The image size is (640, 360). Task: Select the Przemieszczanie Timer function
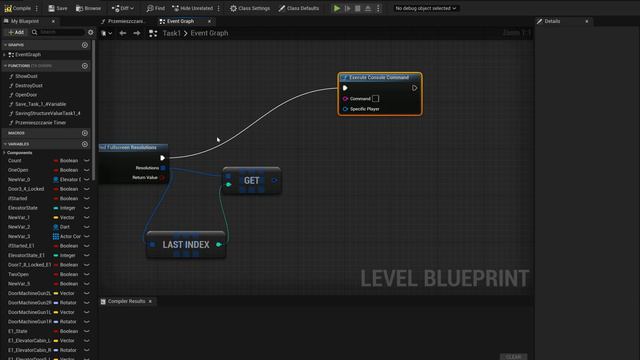click(40, 122)
